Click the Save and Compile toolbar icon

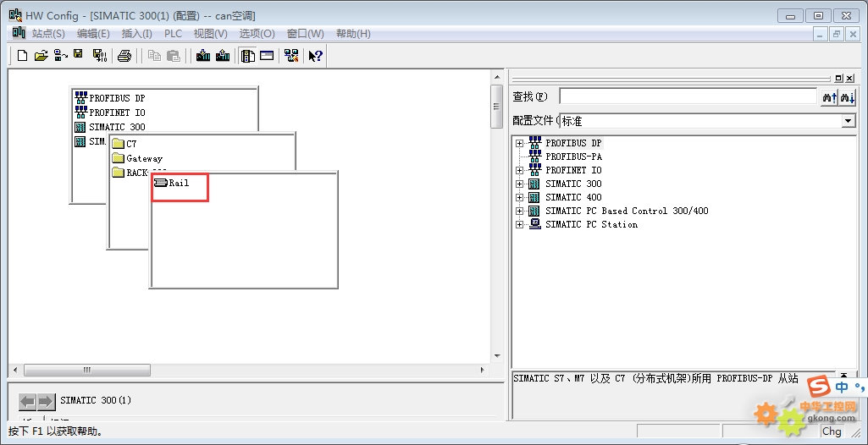[100, 55]
